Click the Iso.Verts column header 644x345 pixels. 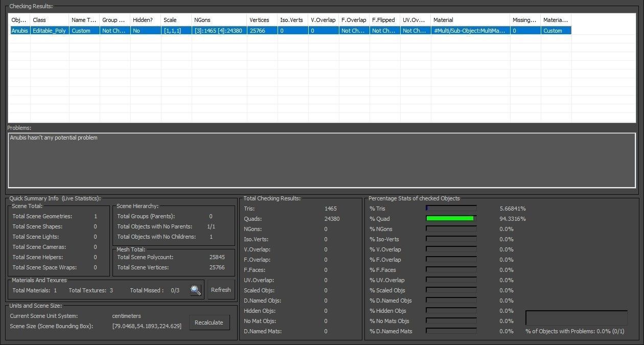293,20
